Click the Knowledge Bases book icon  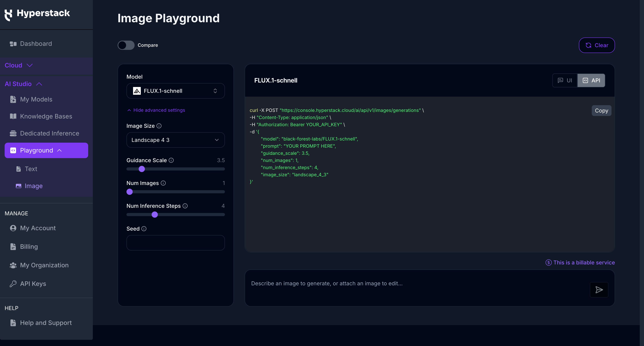(13, 116)
